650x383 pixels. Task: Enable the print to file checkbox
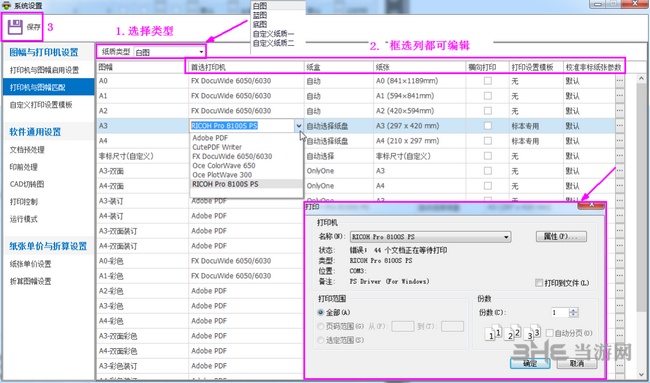(x=539, y=283)
